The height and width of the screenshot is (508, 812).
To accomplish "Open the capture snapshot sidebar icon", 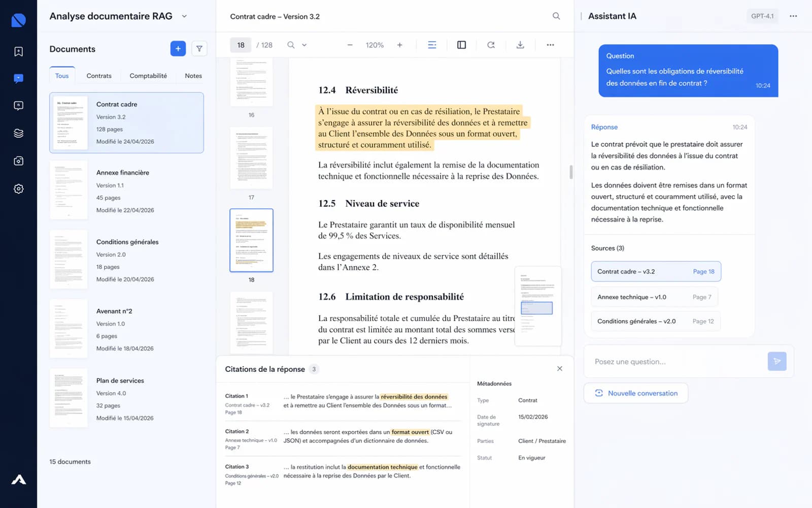I will (18, 161).
